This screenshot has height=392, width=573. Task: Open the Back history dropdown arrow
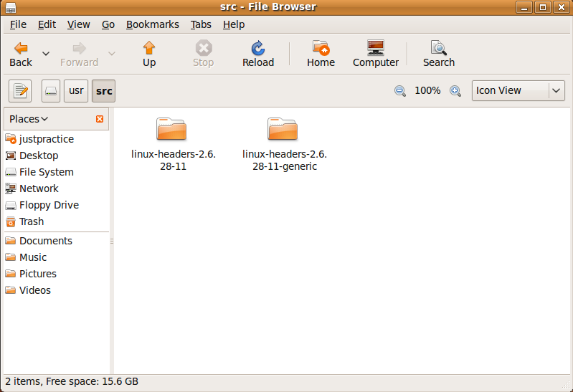point(46,54)
